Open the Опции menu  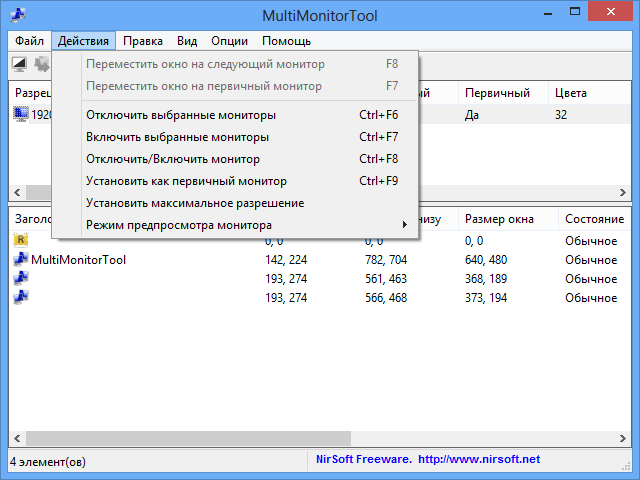pyautogui.click(x=229, y=41)
